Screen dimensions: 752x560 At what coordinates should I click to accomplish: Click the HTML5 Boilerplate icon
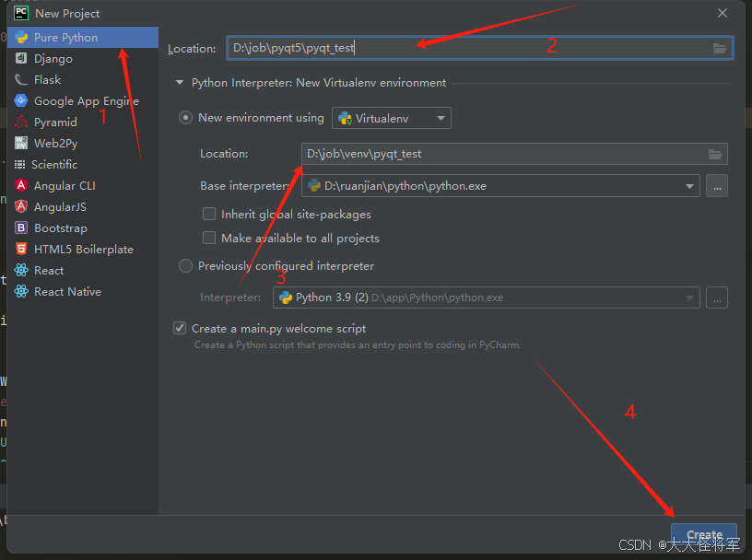[x=21, y=249]
